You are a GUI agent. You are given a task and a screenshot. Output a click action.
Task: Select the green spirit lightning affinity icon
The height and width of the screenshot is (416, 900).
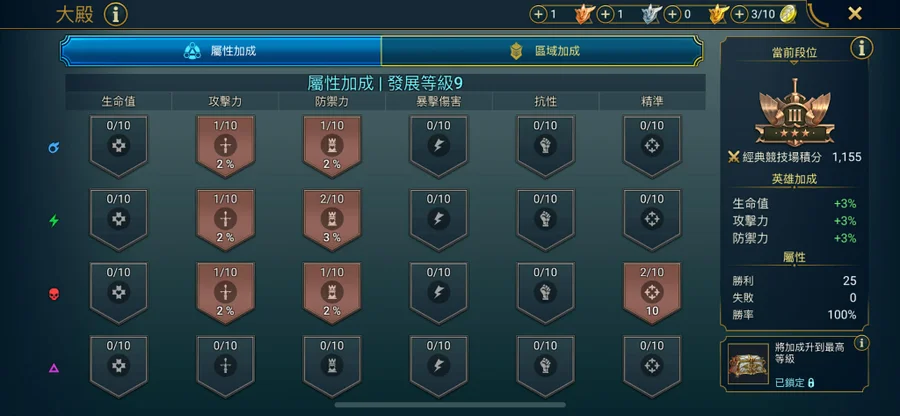coord(53,220)
